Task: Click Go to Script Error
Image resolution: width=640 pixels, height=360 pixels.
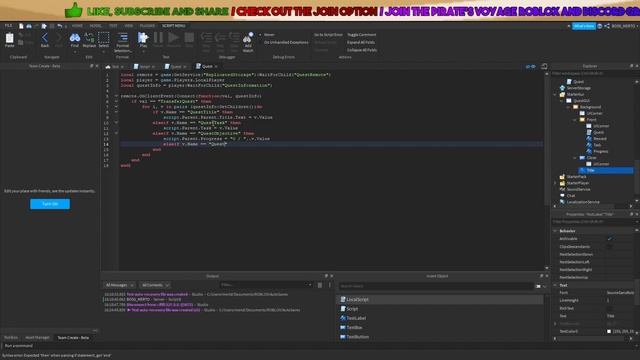Action: [x=328, y=35]
